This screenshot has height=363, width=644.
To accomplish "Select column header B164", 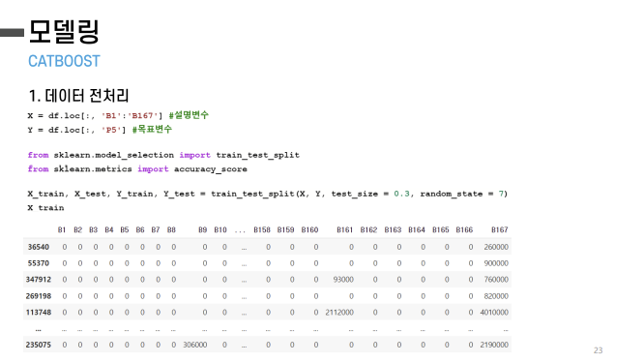I will tap(417, 229).
